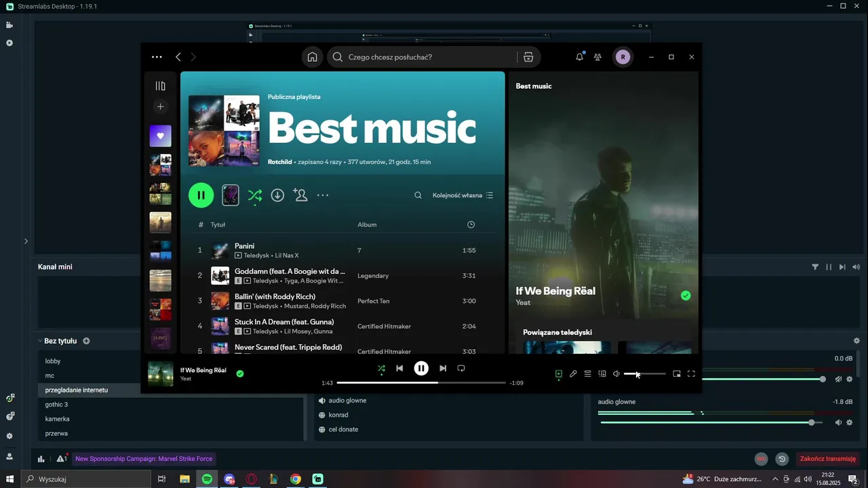Screen dimensions: 868x488
Task: Open settings gear for audio glowne mixer
Action: [x=849, y=422]
